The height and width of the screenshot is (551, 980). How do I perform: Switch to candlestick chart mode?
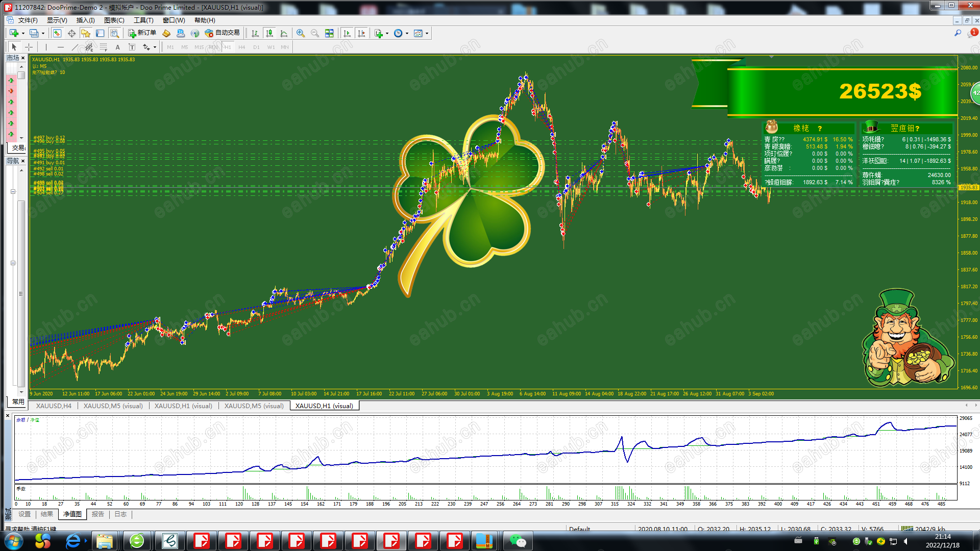tap(269, 33)
